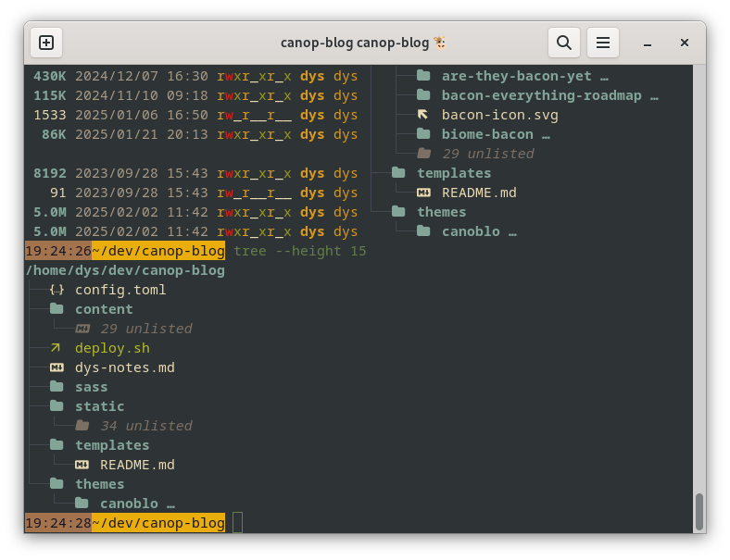Click markdown icon of lower README.md
730x560 pixels.
click(82, 465)
